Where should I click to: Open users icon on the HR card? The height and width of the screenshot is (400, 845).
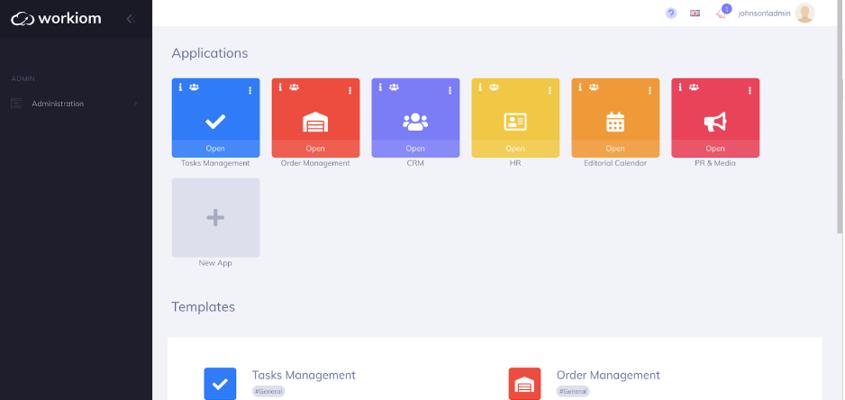click(494, 87)
